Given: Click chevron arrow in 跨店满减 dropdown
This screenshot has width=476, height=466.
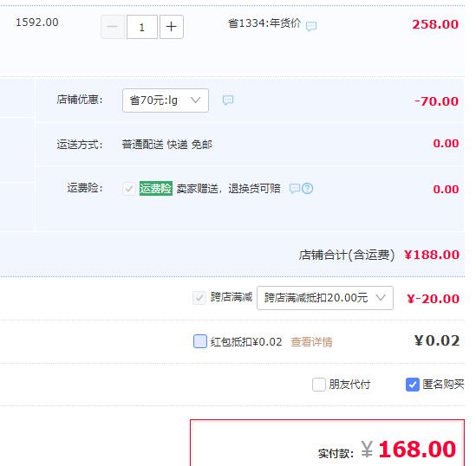Looking at the screenshot, I should [x=381, y=297].
